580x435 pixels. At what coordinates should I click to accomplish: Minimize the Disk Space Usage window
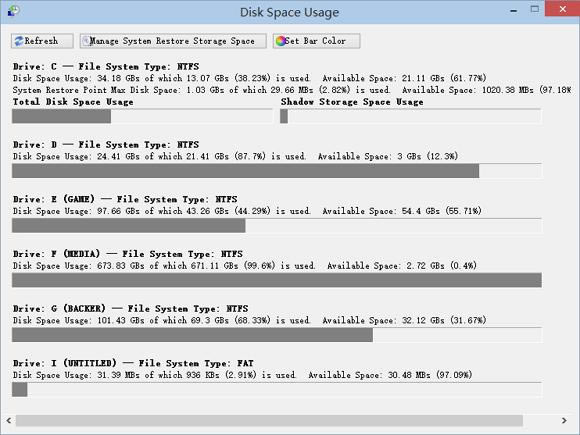(513, 11)
